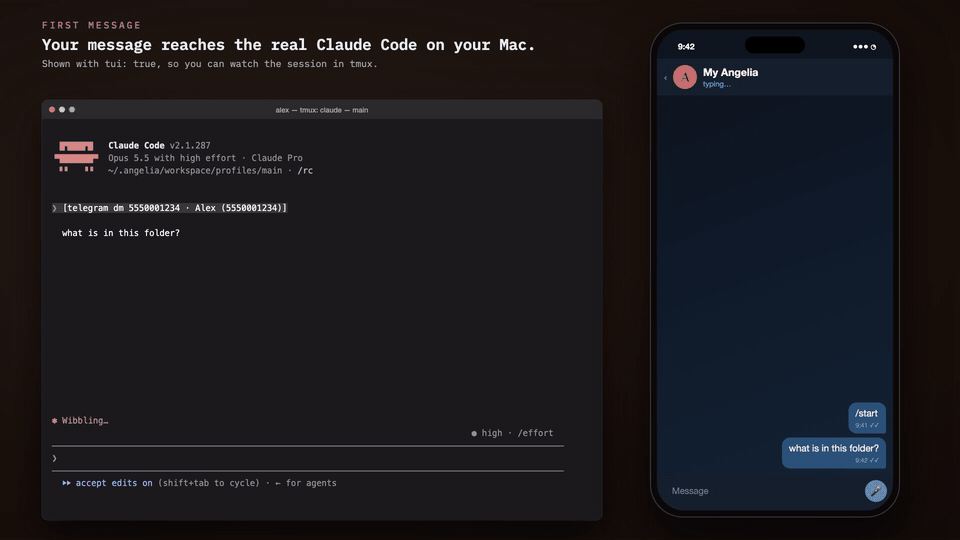Tap the back chevron in the phone chat header
The image size is (960, 540).
pos(666,78)
